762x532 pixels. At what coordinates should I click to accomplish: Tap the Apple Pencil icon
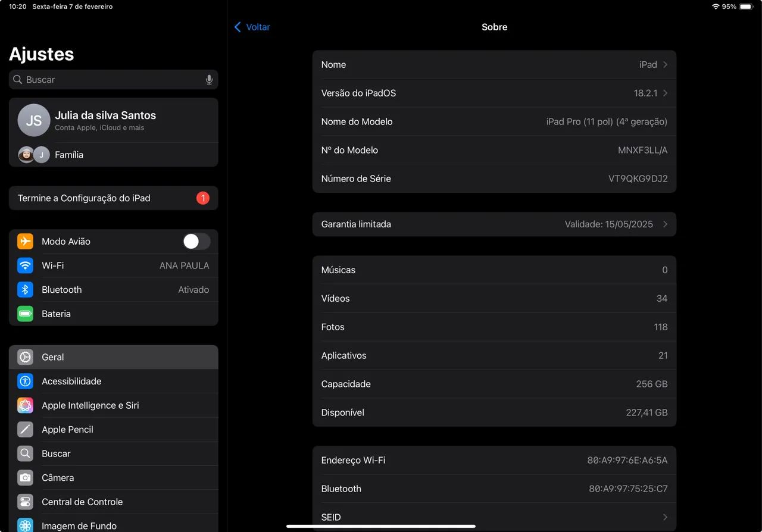tap(25, 429)
